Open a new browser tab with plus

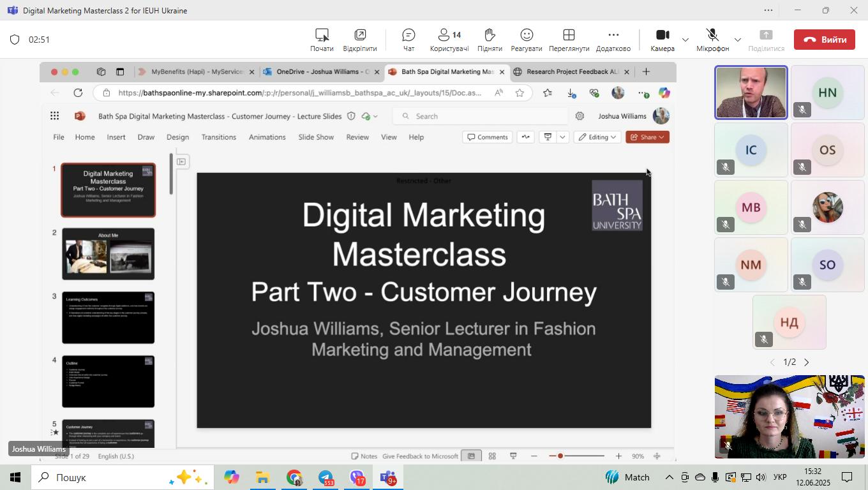646,72
